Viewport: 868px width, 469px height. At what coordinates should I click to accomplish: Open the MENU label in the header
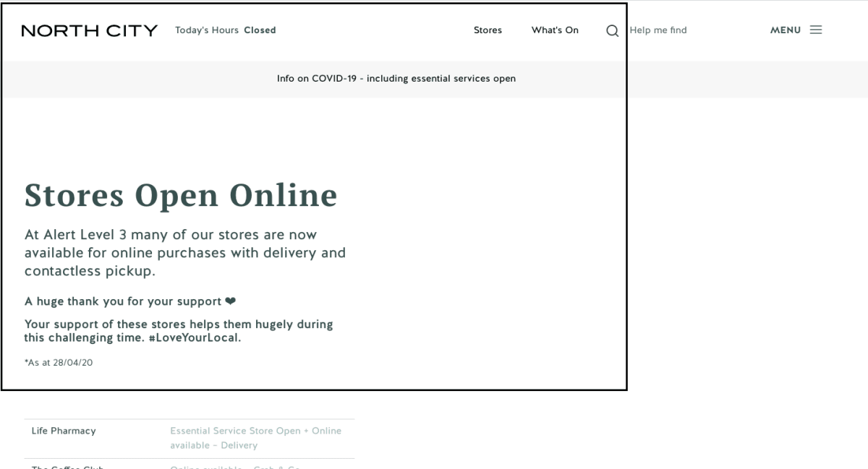pyautogui.click(x=786, y=30)
